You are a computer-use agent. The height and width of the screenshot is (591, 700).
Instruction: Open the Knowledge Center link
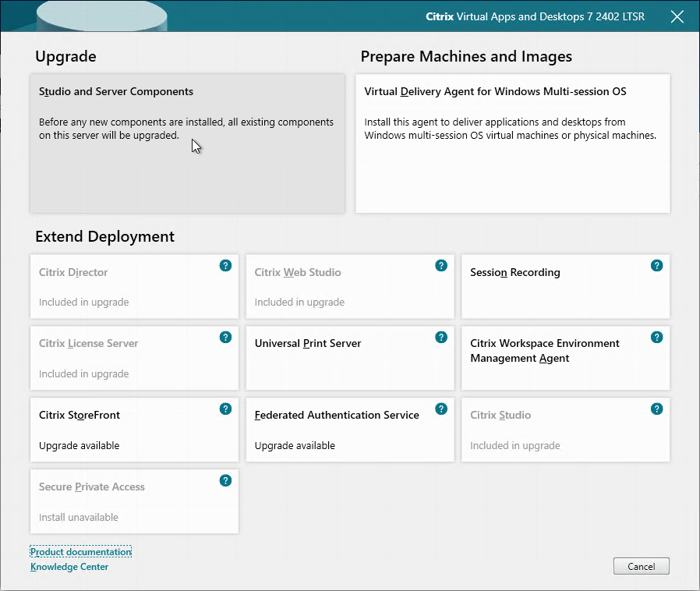69,567
